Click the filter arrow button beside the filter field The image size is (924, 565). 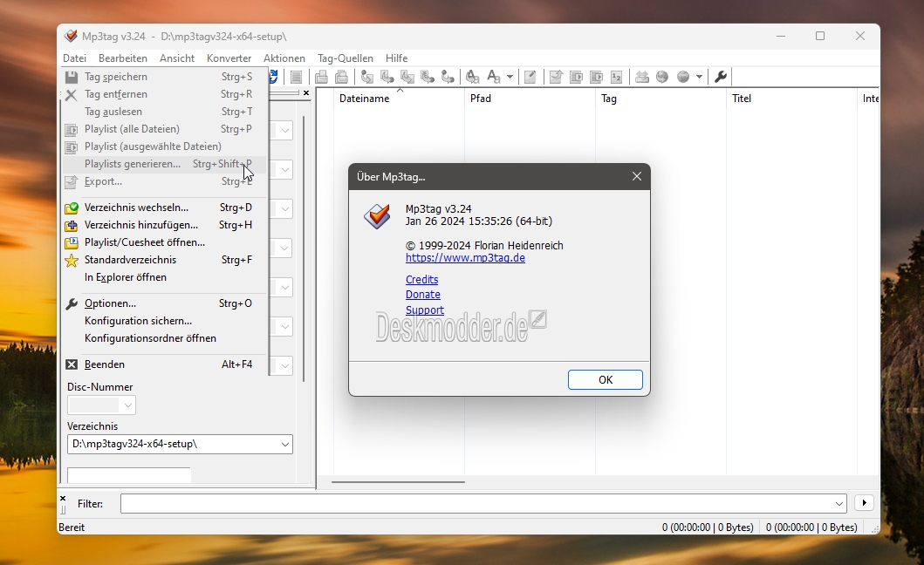click(x=864, y=503)
